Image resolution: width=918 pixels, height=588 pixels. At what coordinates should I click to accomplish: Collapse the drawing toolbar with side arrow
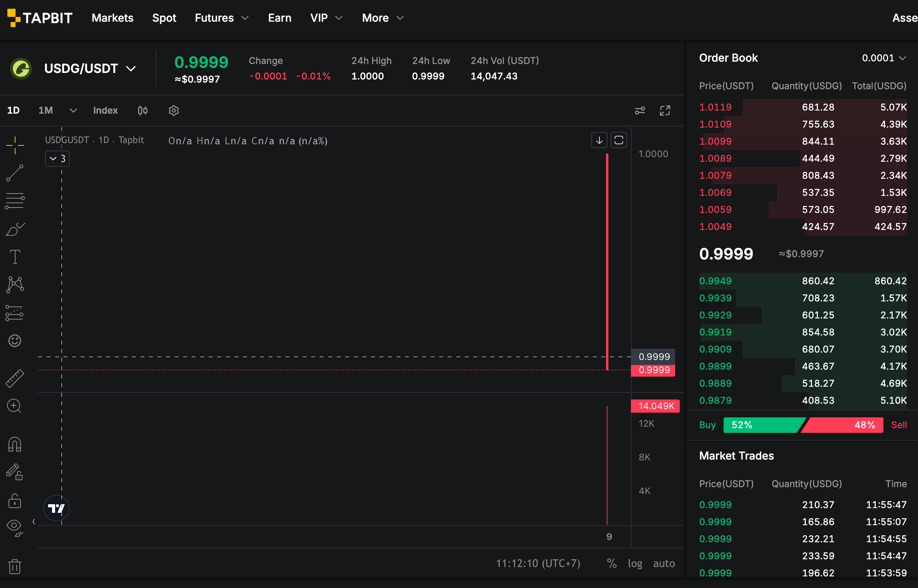[x=34, y=522]
